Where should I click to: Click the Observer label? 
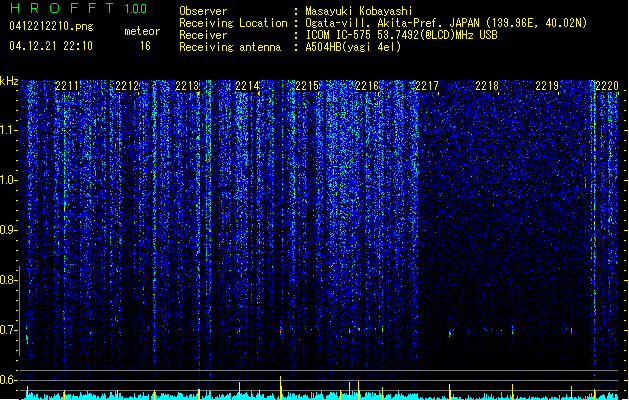(203, 11)
